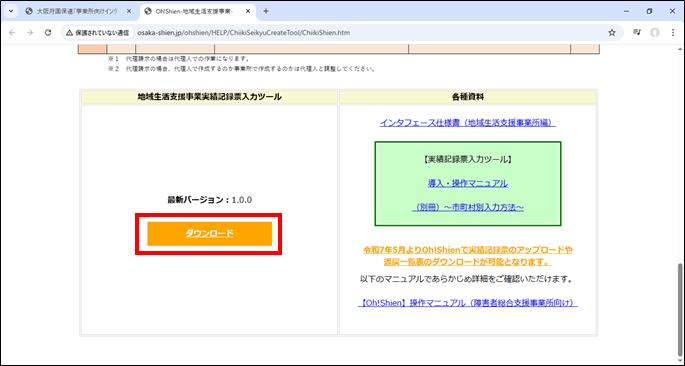Screen dimensions: 685x366
Task: Open インタフェース仕様書 link
Action: pos(467,123)
